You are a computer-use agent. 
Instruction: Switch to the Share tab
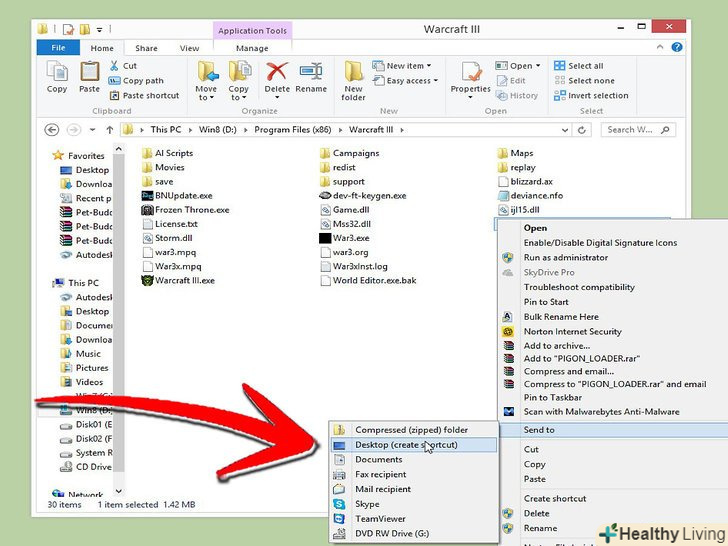click(x=146, y=48)
